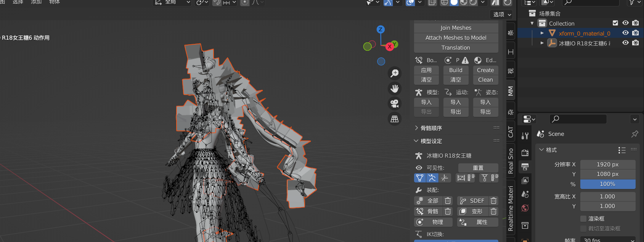The image size is (644, 242).
Task: Open the Real Sno sidebar tab
Action: point(511,161)
